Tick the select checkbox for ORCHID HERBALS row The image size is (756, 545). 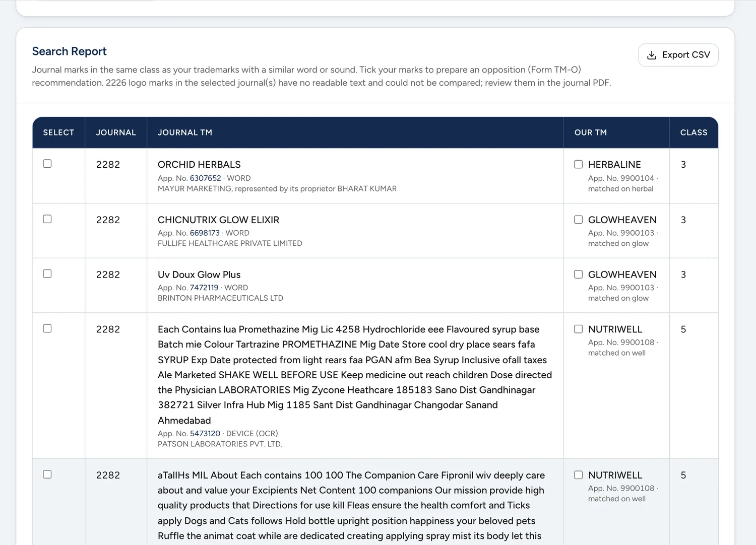tap(47, 164)
